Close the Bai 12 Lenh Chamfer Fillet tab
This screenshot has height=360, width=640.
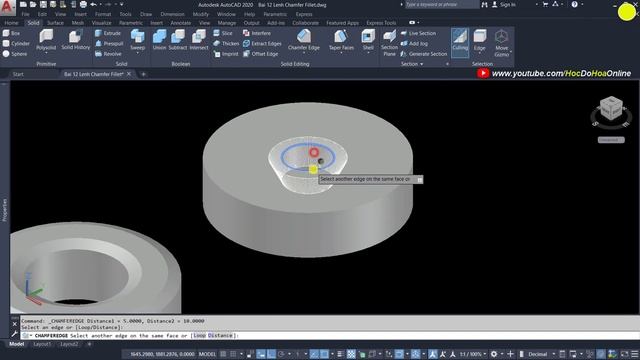129,74
